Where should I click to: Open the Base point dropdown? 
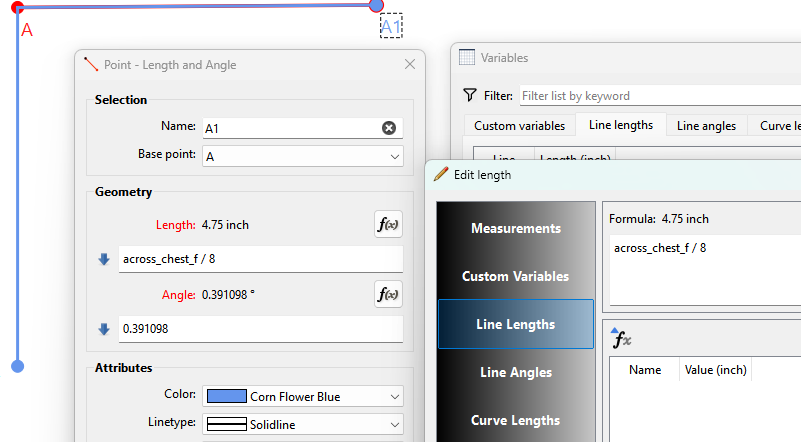point(303,156)
